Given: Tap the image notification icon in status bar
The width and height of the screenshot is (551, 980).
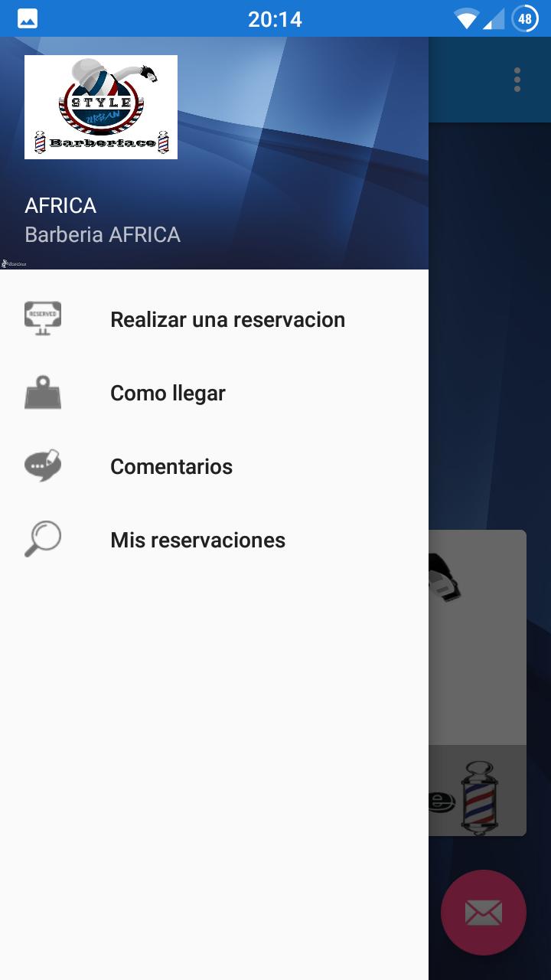Looking at the screenshot, I should coord(28,18).
